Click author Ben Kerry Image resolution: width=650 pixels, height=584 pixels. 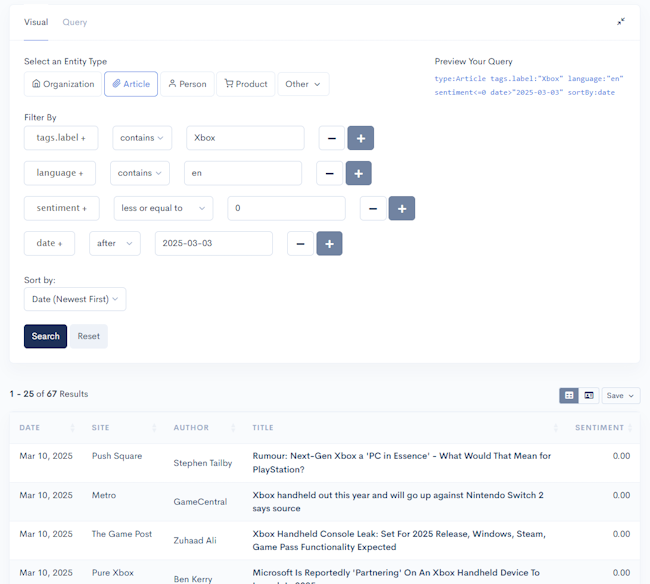(x=193, y=579)
